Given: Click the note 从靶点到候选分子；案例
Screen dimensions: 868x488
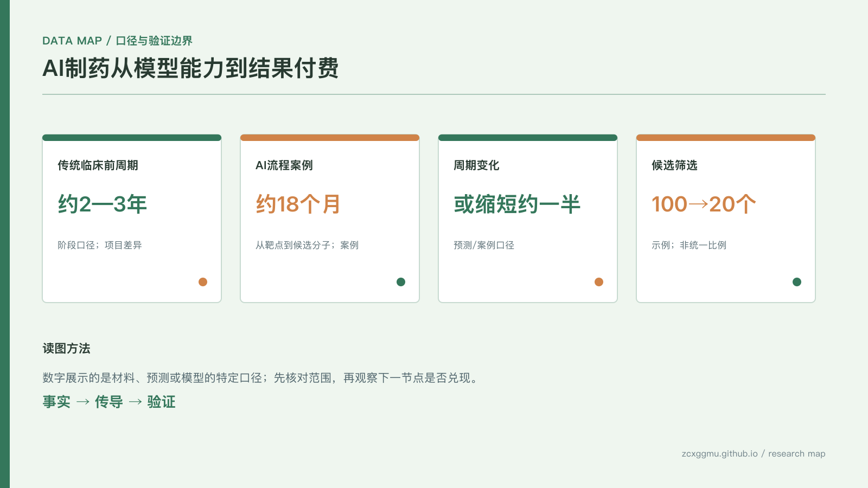Looking at the screenshot, I should click(307, 245).
